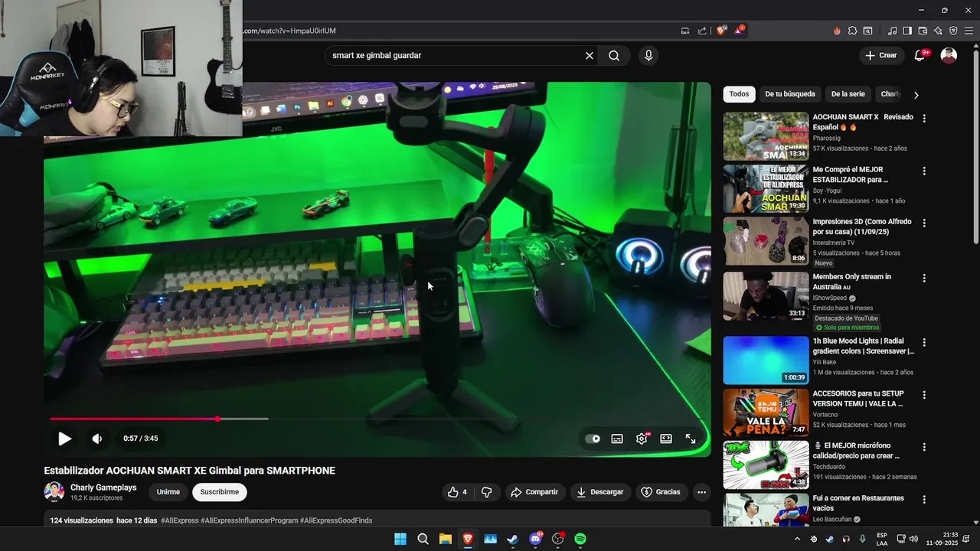This screenshot has height=551, width=980.
Task: Open the YouTube account avatar menu
Action: click(949, 55)
